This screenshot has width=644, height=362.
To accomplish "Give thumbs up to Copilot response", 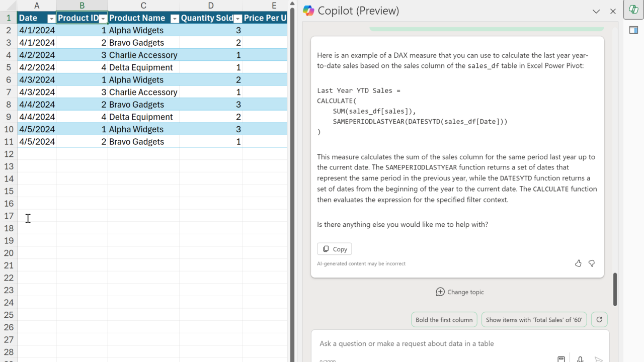I will (x=578, y=263).
